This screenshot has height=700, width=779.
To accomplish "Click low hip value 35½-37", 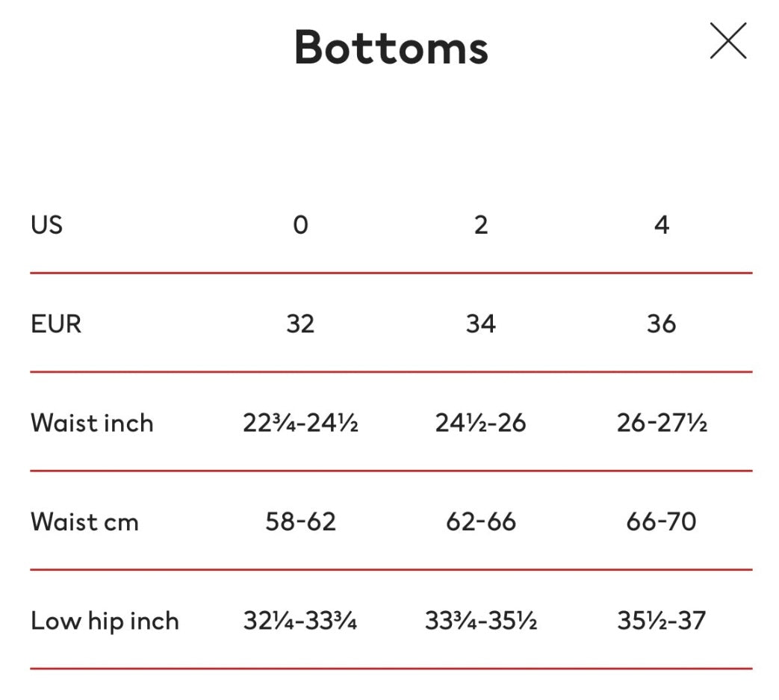I will coord(662,621).
